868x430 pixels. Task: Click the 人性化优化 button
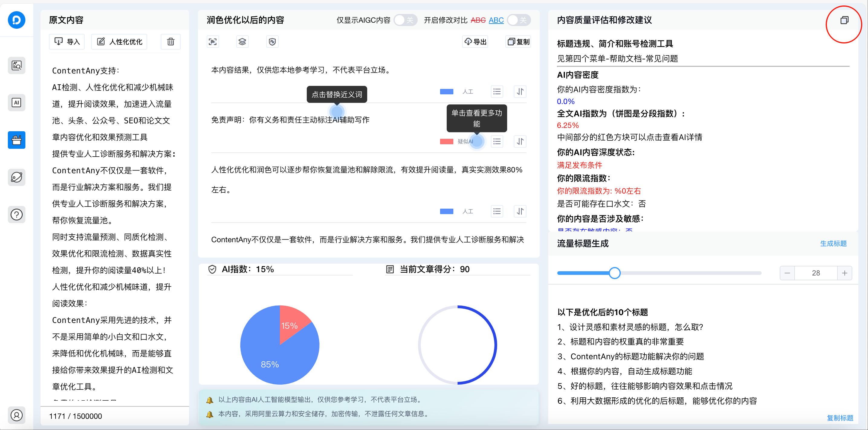[x=119, y=41]
